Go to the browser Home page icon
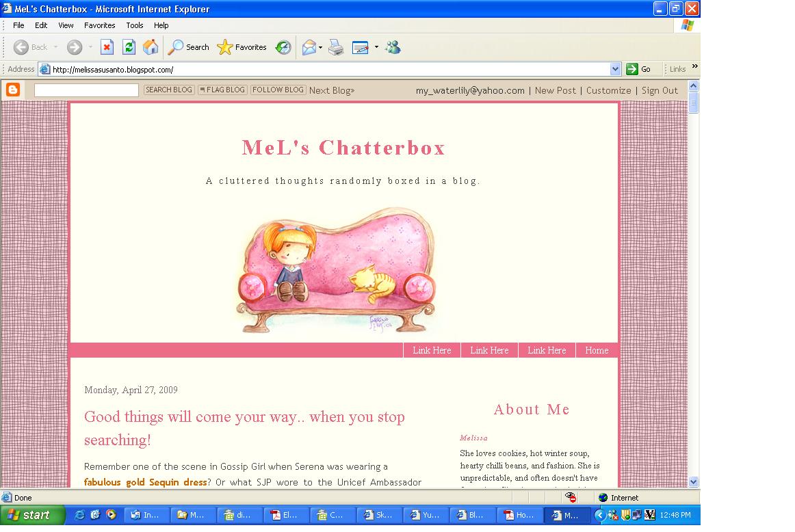The width and height of the screenshot is (795, 532). 151,47
